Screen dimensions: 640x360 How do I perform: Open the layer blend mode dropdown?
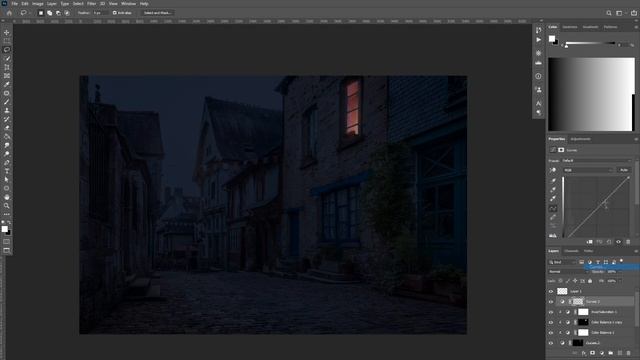click(568, 272)
